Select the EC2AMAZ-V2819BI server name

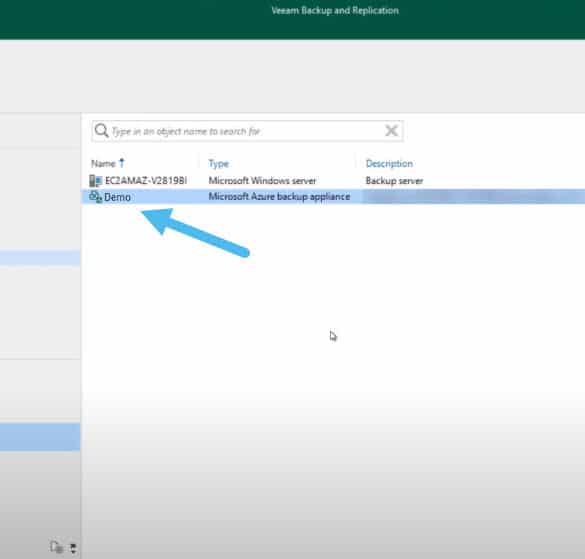pyautogui.click(x=146, y=181)
